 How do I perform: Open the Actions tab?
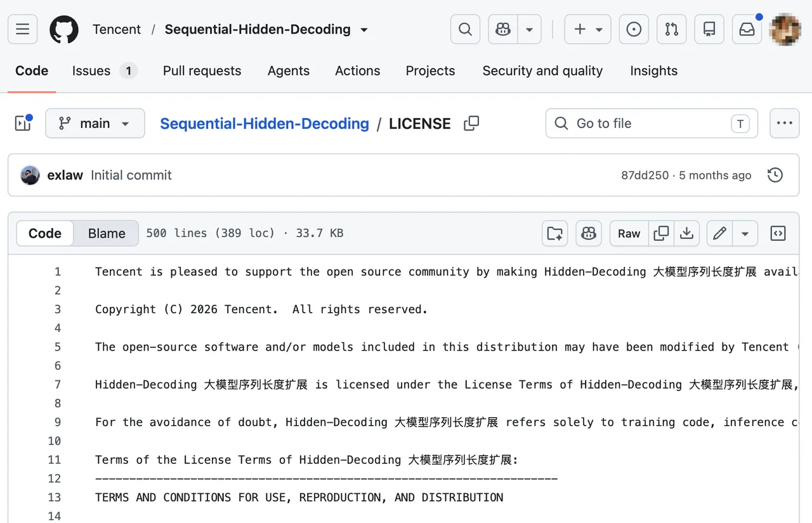(358, 71)
